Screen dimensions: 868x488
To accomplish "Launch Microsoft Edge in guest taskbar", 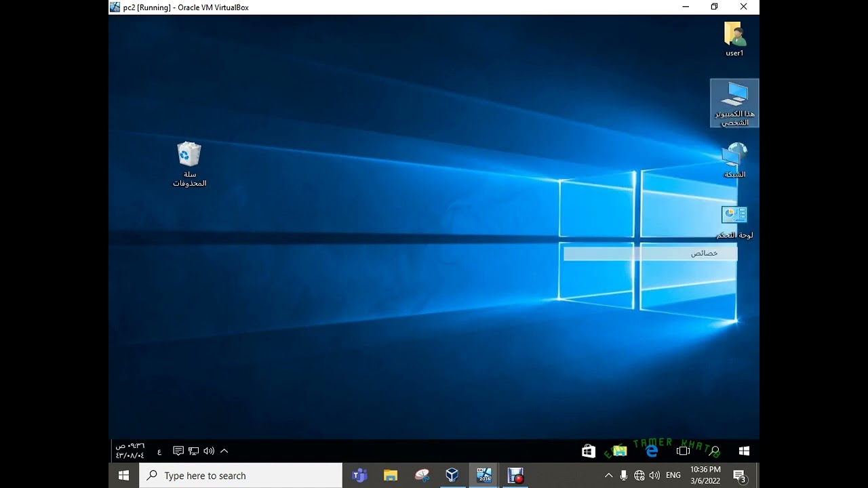I will click(652, 451).
